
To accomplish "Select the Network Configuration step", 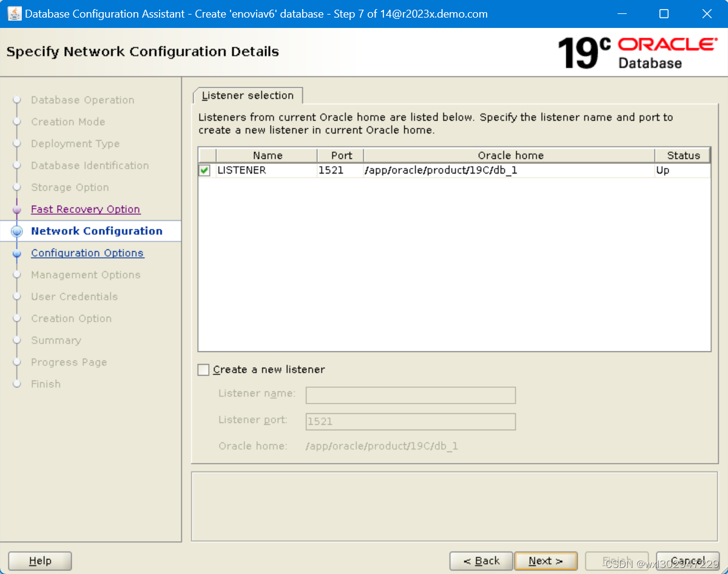I will pos(97,231).
